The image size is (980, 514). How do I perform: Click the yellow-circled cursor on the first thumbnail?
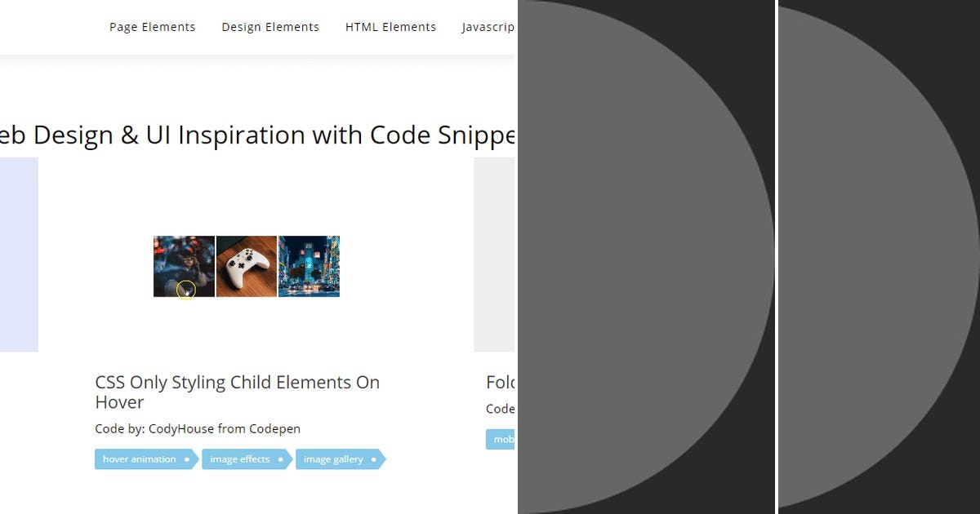[x=184, y=289]
